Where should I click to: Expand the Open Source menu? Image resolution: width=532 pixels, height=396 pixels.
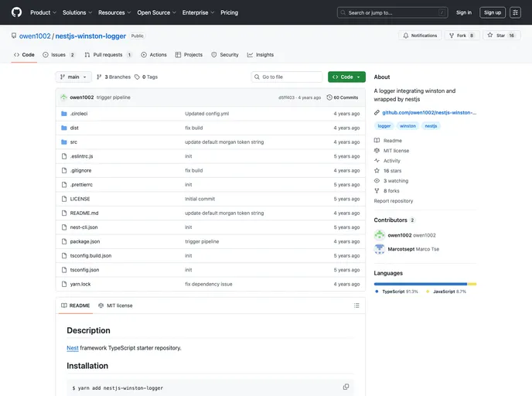156,12
